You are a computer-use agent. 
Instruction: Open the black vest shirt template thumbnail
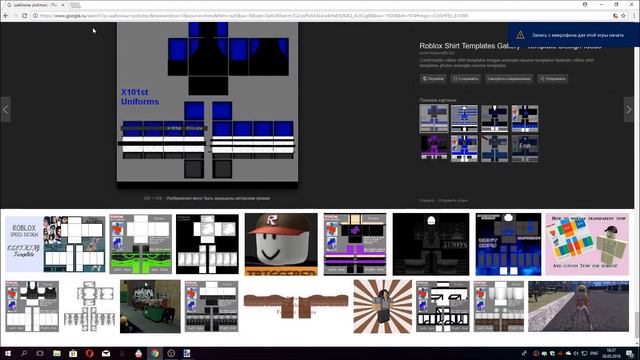[32, 306]
